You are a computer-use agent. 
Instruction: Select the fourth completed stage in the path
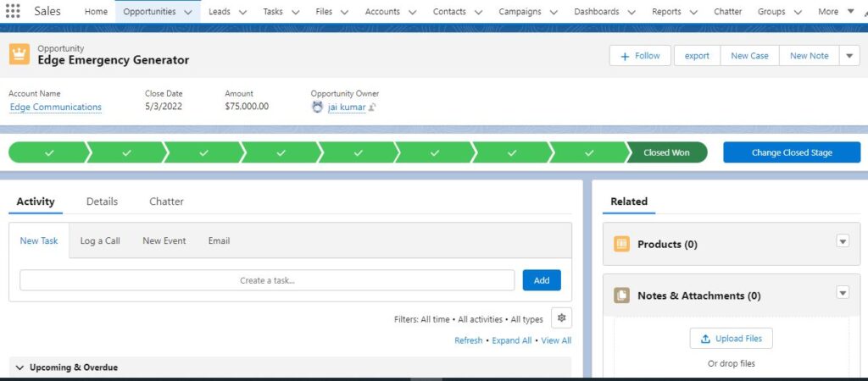pyautogui.click(x=281, y=152)
